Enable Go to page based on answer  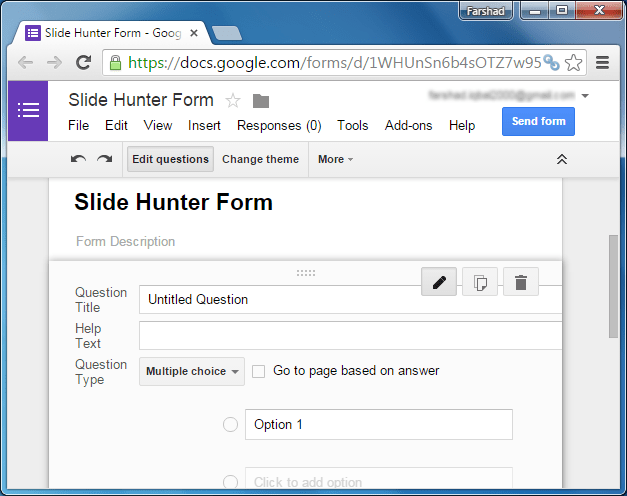click(258, 371)
